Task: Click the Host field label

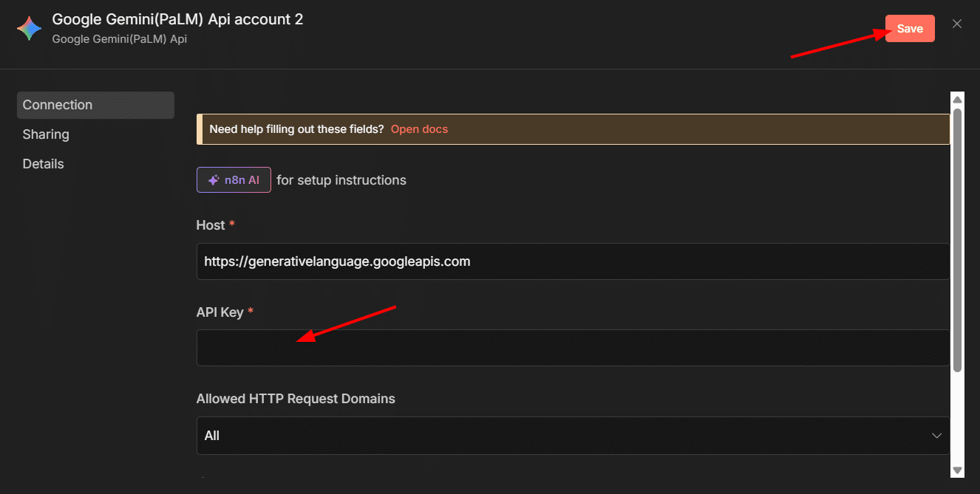Action: (211, 225)
